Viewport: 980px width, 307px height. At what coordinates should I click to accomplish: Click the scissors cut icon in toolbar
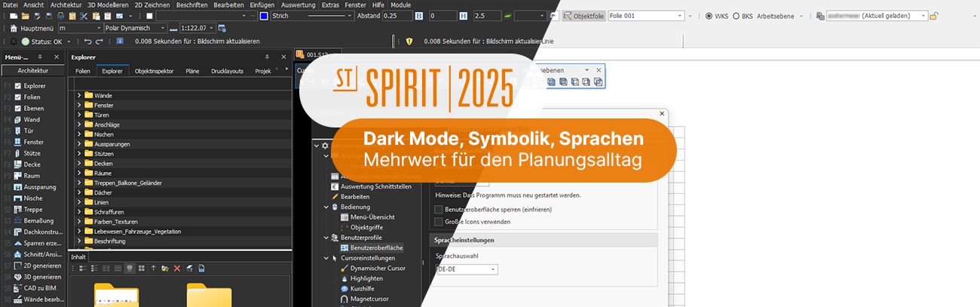point(84,16)
